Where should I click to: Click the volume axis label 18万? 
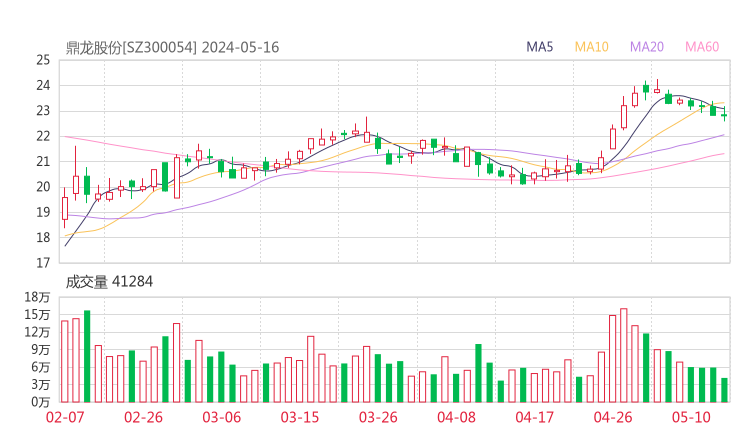pos(37,297)
